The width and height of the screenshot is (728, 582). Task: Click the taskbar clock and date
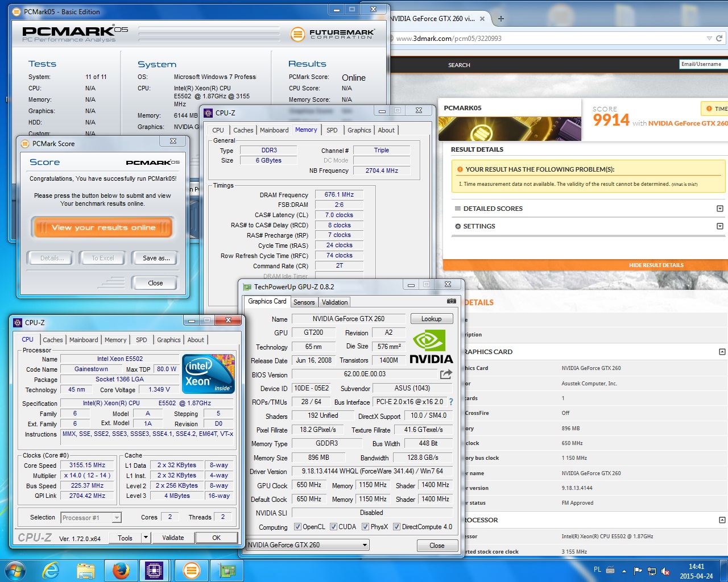[x=696, y=571]
